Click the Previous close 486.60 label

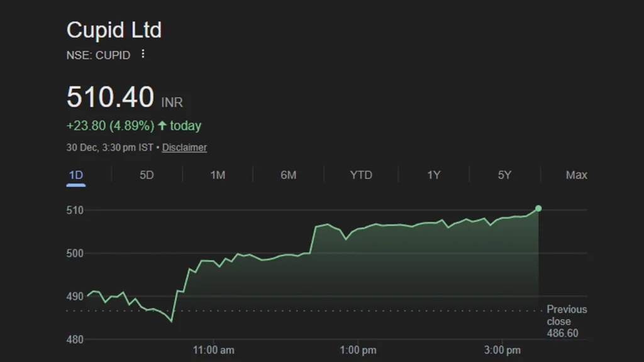[x=565, y=321]
